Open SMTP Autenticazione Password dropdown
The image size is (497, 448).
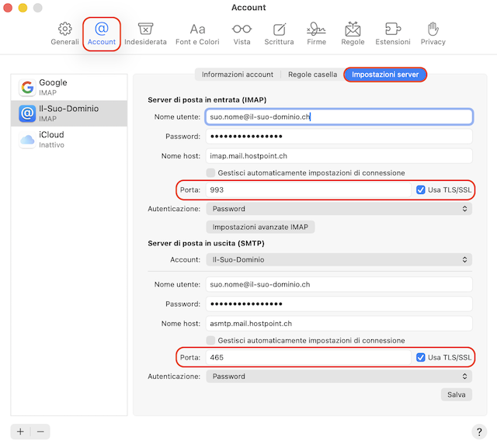(339, 377)
